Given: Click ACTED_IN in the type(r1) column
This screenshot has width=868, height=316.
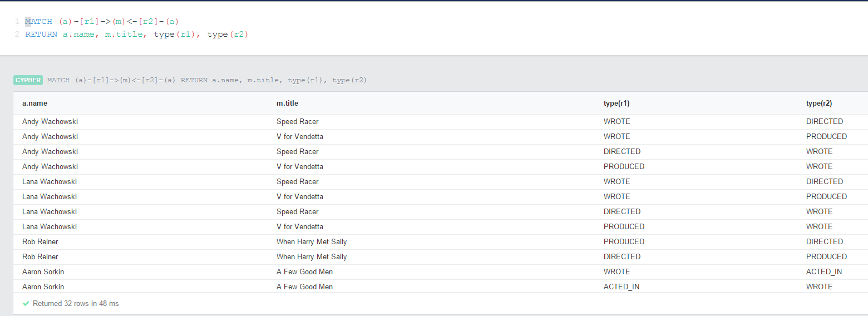Looking at the screenshot, I should point(621,287).
